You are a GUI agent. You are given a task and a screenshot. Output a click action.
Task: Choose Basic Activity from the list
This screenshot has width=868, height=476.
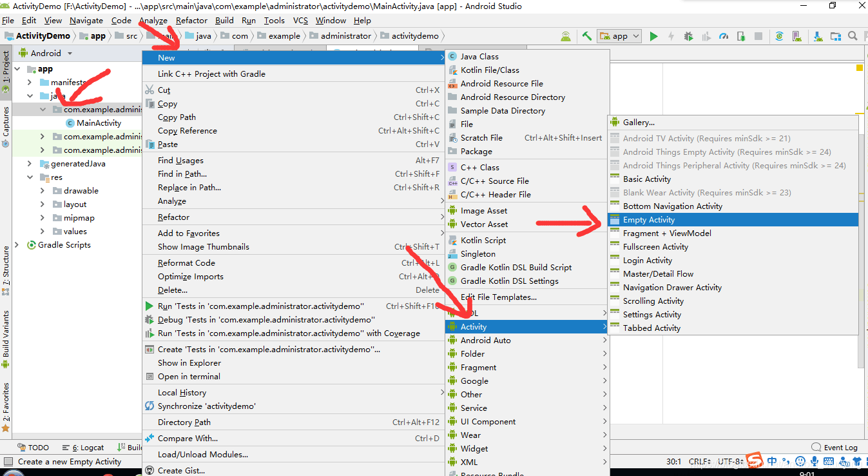(733, 179)
